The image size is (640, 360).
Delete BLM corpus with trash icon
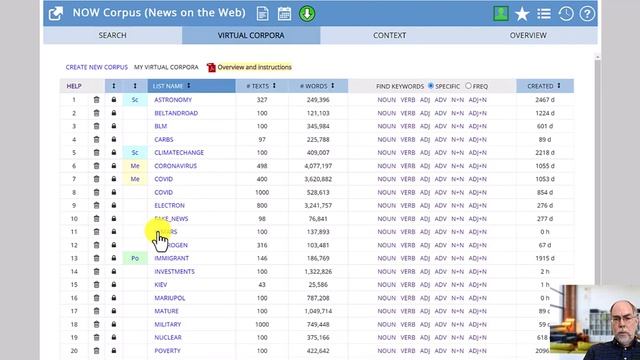coord(96,126)
